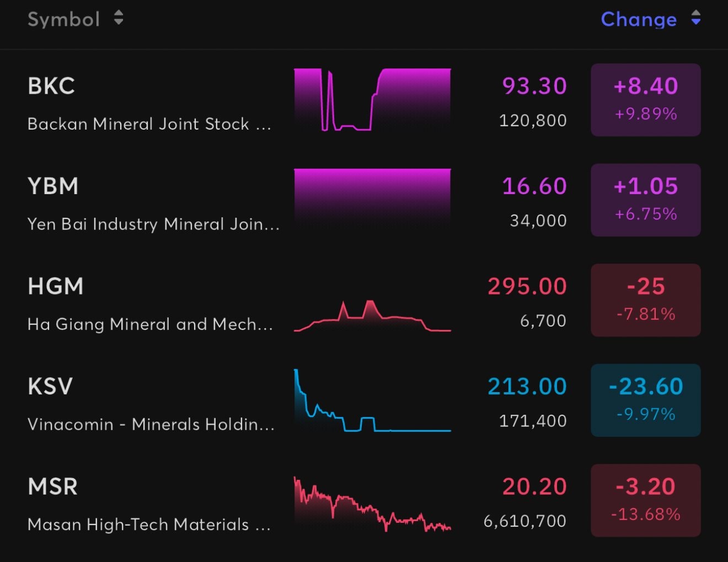Select the Masan High-Tech Materials company name
Image resolution: width=728 pixels, height=562 pixels.
[x=149, y=524]
